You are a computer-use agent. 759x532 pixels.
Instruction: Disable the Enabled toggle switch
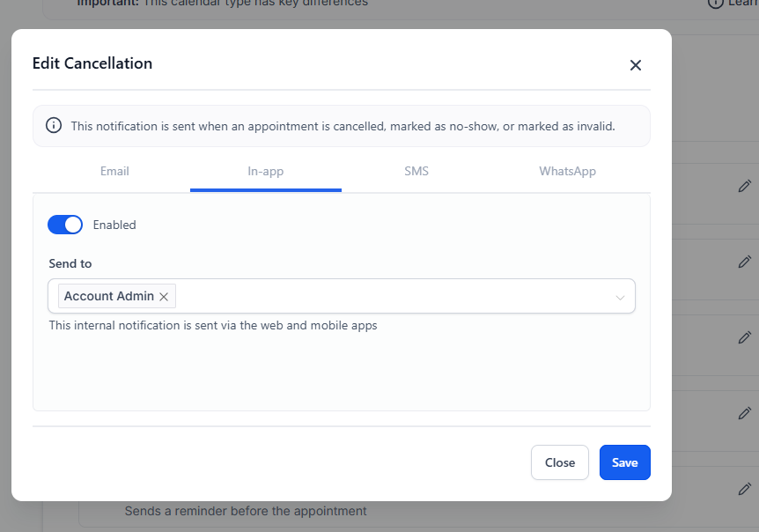click(65, 225)
